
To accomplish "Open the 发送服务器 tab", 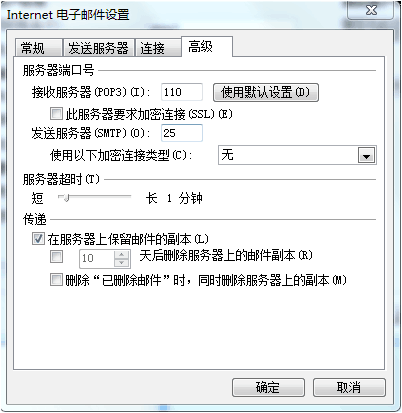I will tap(99, 48).
